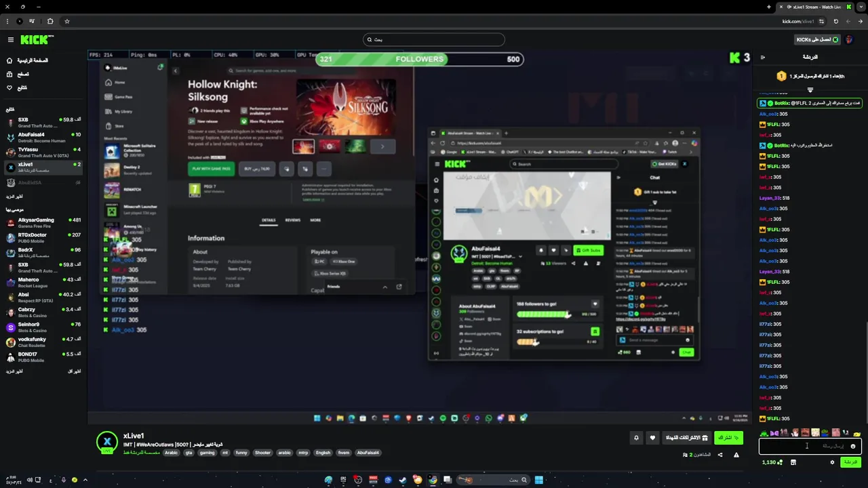This screenshot has height=488, width=868.
Task: Follow the channel with the heart button
Action: (x=652, y=438)
